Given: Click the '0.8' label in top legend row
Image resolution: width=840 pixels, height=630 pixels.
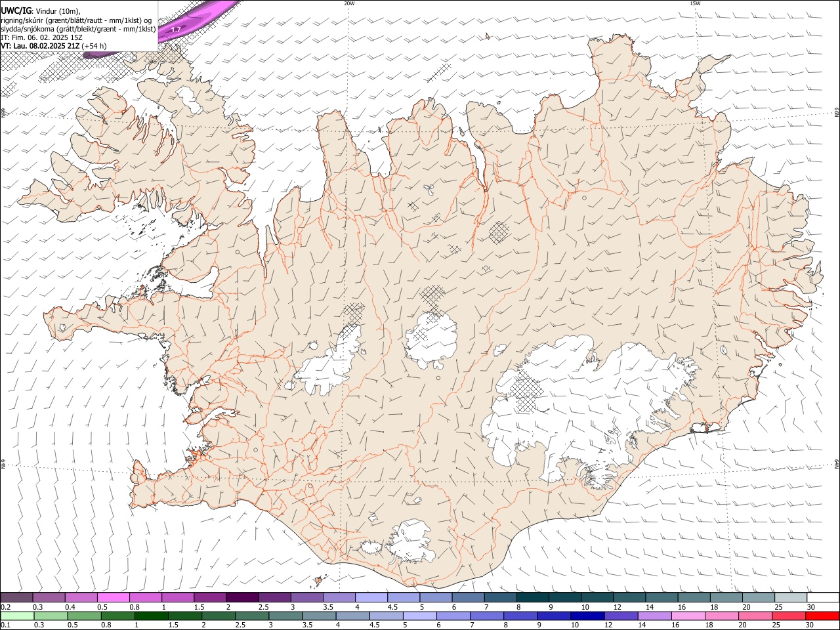Looking at the screenshot, I should (x=134, y=607).
